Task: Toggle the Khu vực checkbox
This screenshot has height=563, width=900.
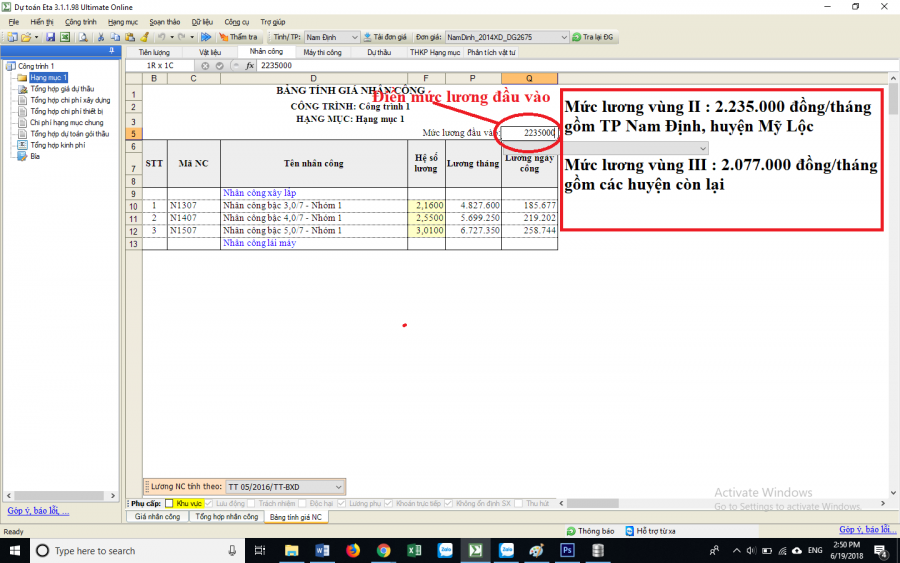Action: pos(169,503)
